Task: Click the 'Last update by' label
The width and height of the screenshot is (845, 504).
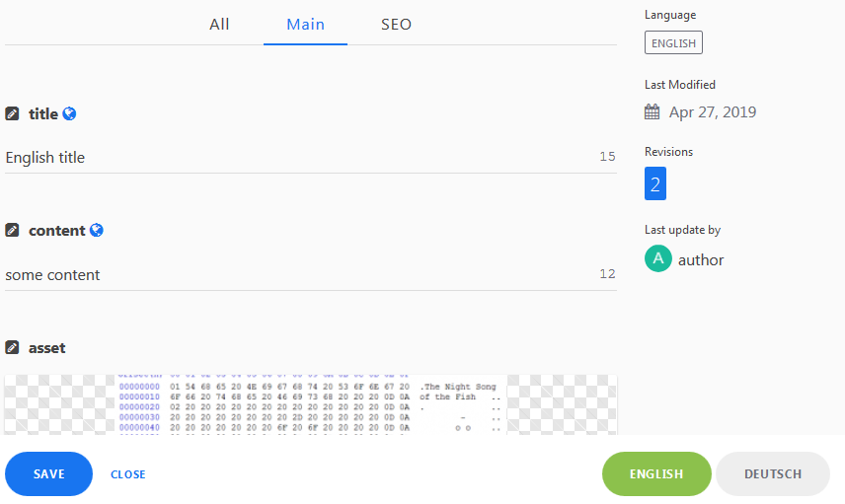Action: pyautogui.click(x=682, y=230)
